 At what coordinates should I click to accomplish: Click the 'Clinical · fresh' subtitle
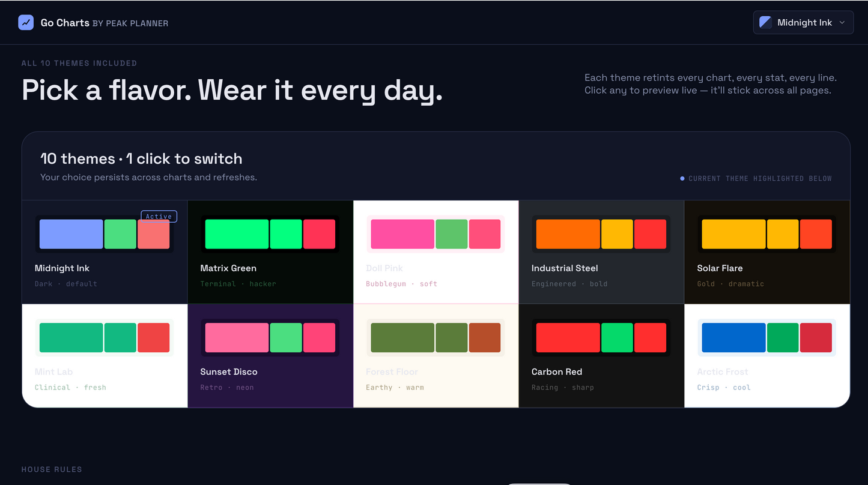click(70, 388)
